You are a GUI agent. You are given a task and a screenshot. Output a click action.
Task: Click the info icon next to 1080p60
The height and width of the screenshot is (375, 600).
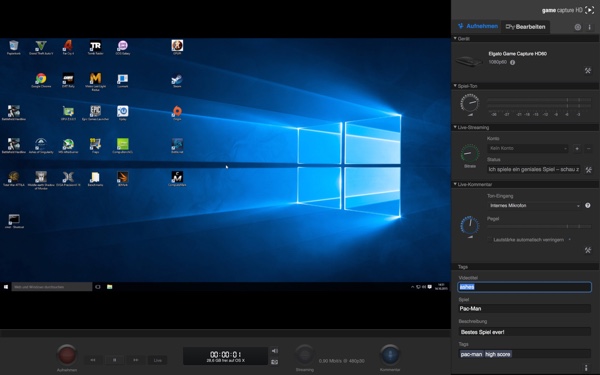click(x=512, y=62)
